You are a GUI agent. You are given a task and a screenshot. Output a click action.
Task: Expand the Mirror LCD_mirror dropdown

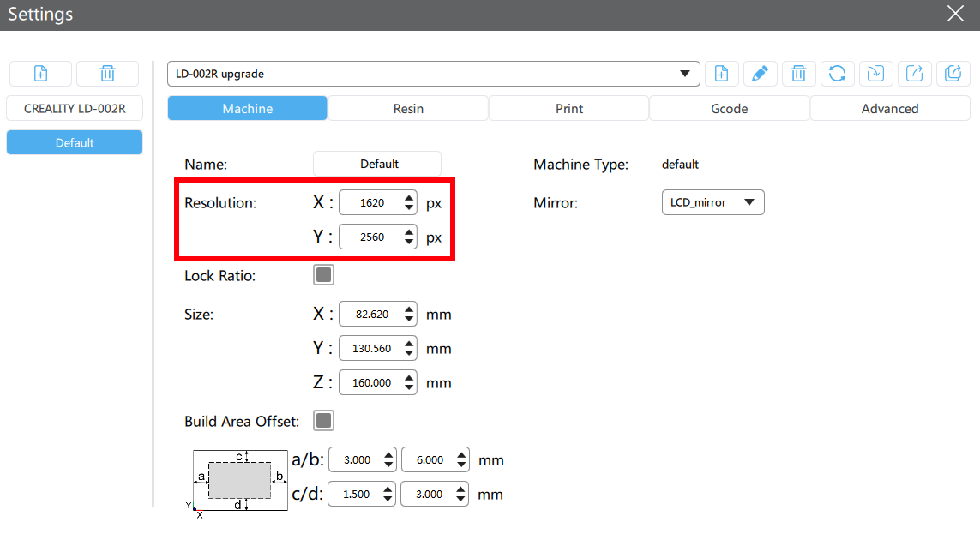(712, 202)
